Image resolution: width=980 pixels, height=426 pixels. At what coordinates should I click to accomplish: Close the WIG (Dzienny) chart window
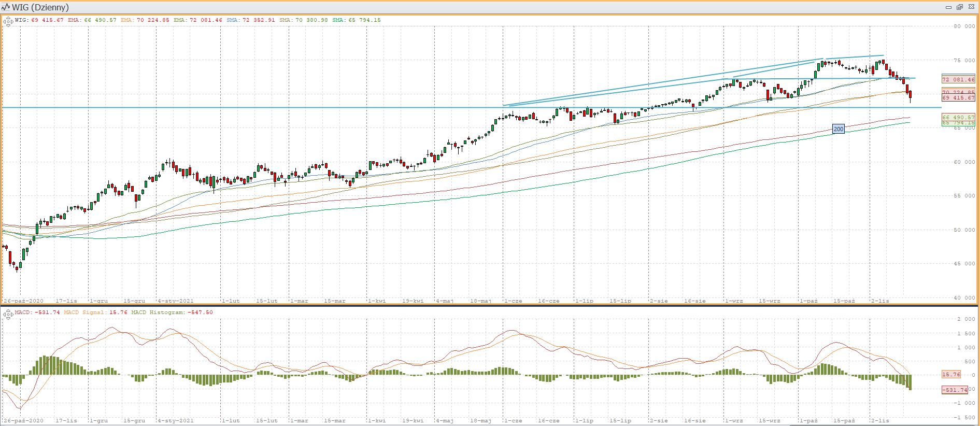[971, 7]
